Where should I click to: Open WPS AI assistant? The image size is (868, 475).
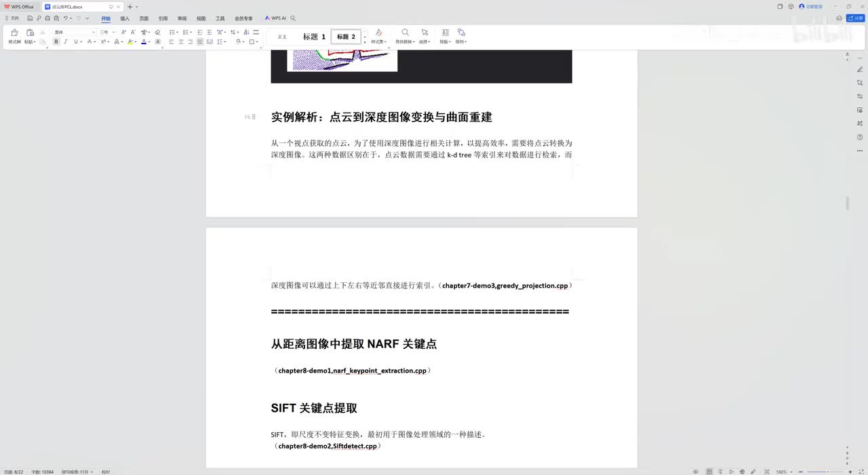click(x=275, y=18)
